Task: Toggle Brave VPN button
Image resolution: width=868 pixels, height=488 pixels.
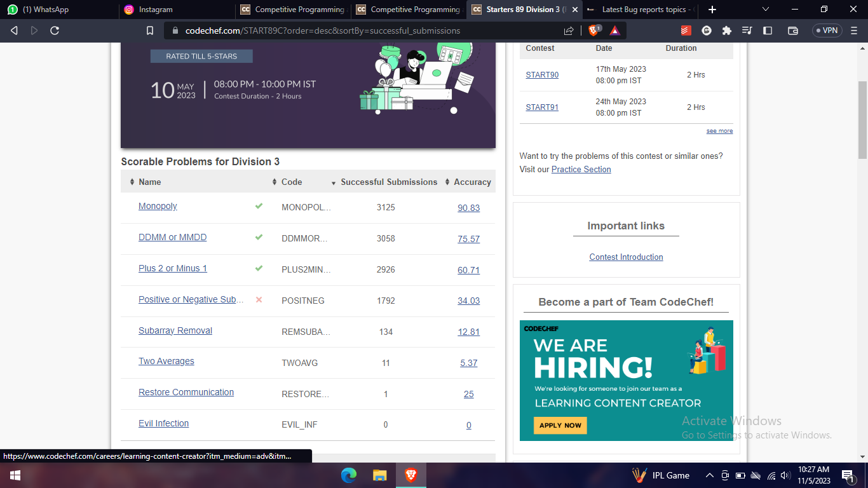Action: coord(827,30)
